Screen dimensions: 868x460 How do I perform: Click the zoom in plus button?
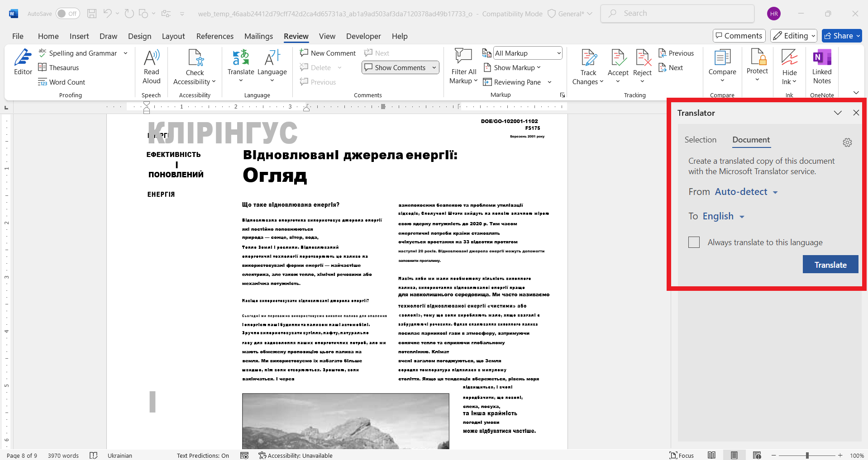tap(840, 455)
